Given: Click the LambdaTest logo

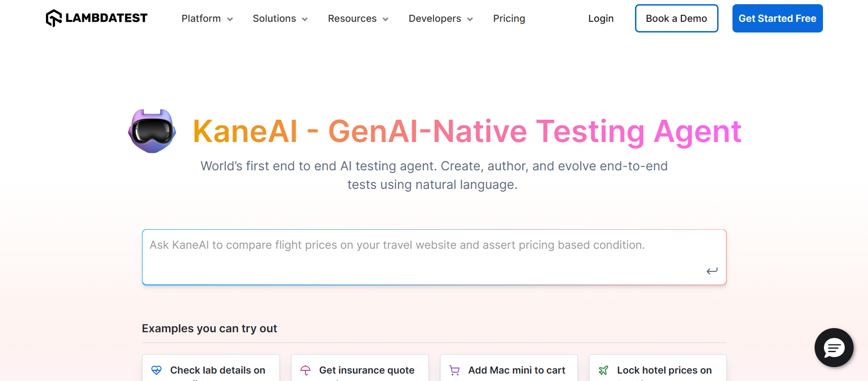Looking at the screenshot, I should 97,18.
